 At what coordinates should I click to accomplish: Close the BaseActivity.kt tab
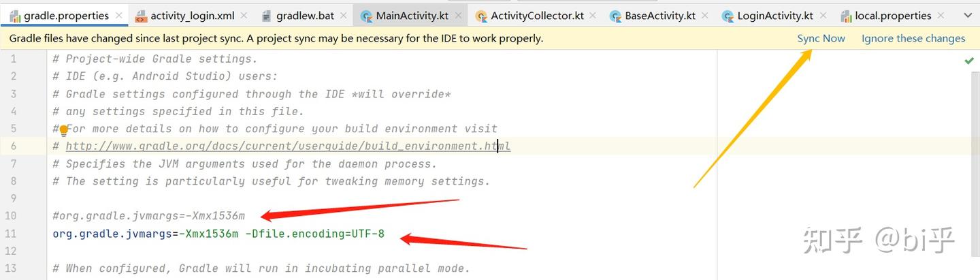tap(706, 16)
